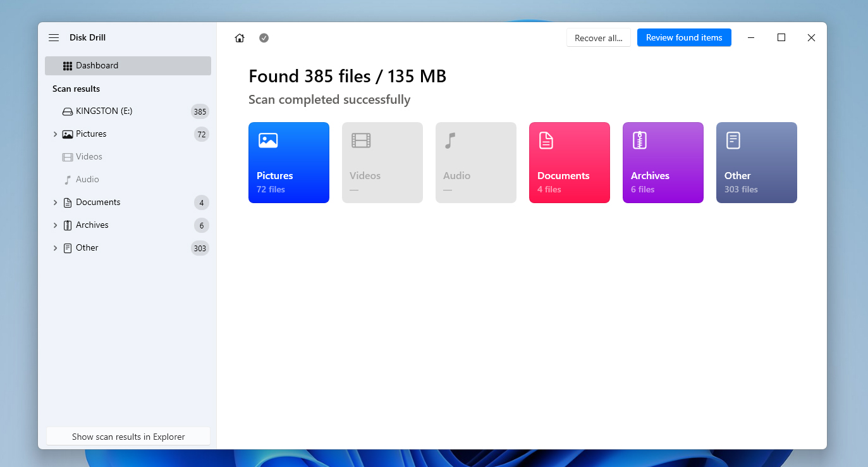Open the Archives category tile
The height and width of the screenshot is (467, 868).
(x=663, y=163)
